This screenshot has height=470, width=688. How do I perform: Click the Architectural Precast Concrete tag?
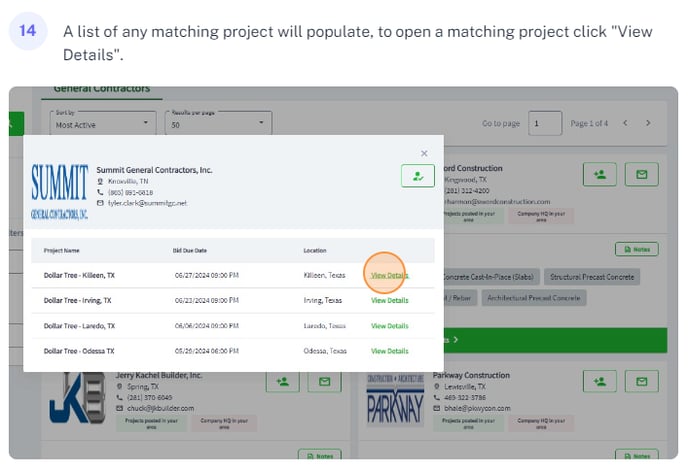pos(534,298)
